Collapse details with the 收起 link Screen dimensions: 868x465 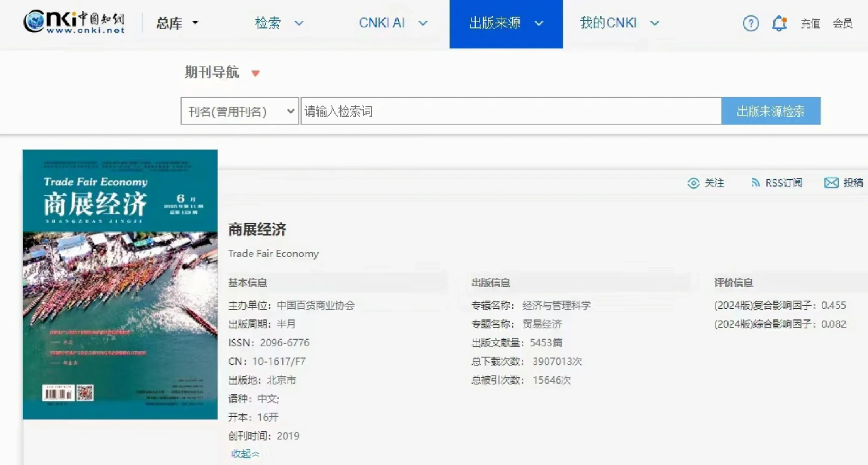coord(244,453)
